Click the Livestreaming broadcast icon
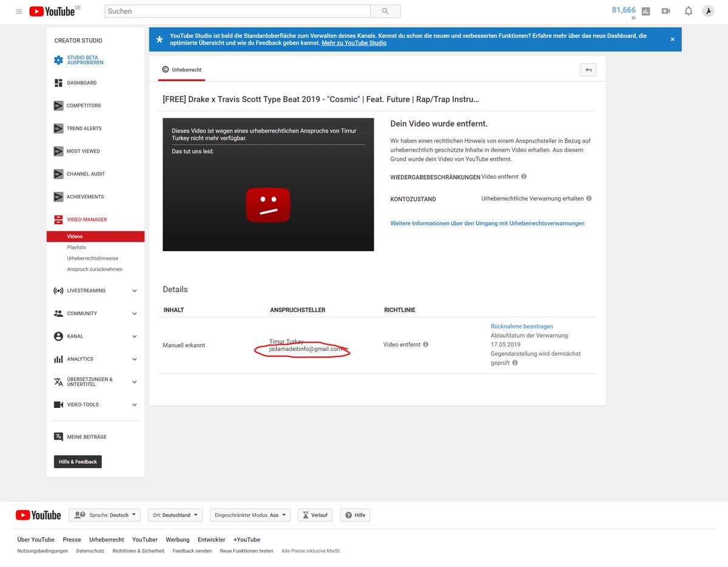This screenshot has width=728, height=567. click(x=58, y=291)
